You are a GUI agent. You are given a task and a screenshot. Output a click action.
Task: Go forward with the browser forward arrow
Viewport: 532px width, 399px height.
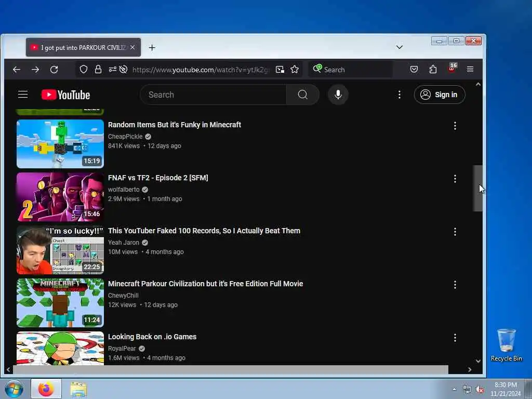coord(35,70)
